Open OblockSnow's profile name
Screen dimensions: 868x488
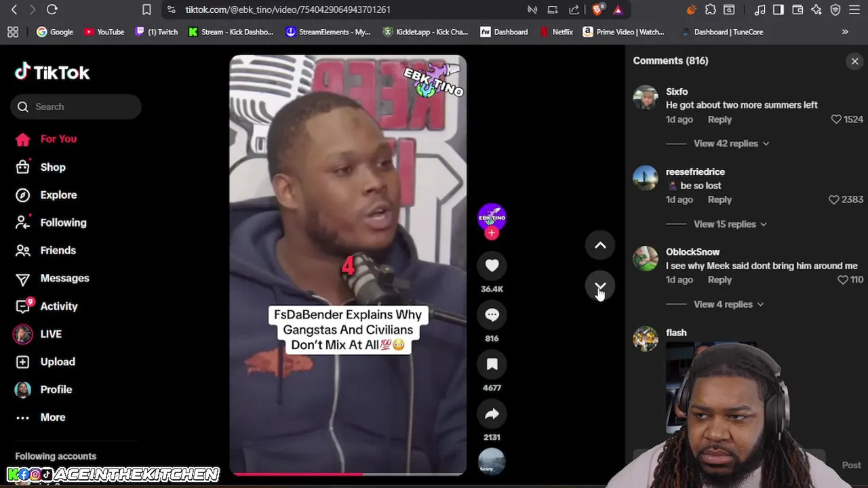coord(692,251)
